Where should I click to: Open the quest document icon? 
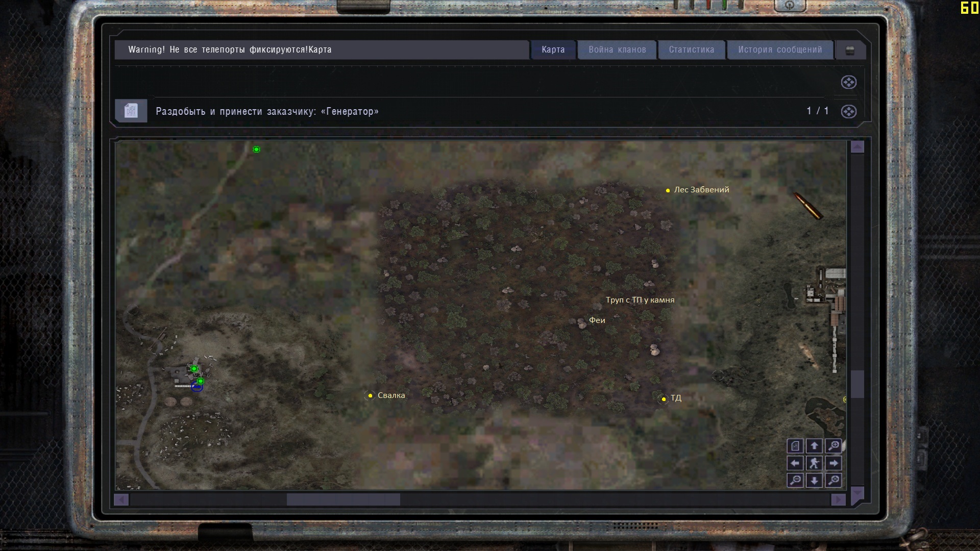point(131,111)
